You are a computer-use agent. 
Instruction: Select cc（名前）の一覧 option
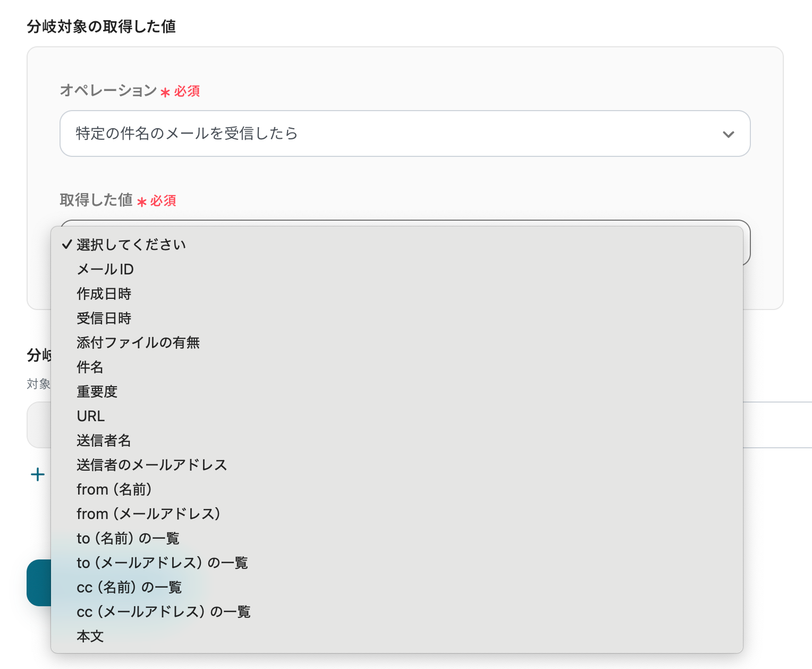point(129,587)
